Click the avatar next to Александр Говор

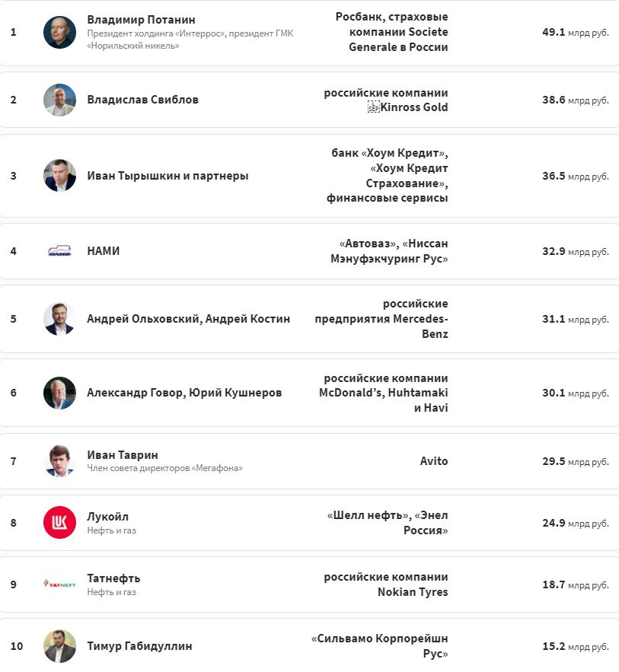[x=59, y=393]
